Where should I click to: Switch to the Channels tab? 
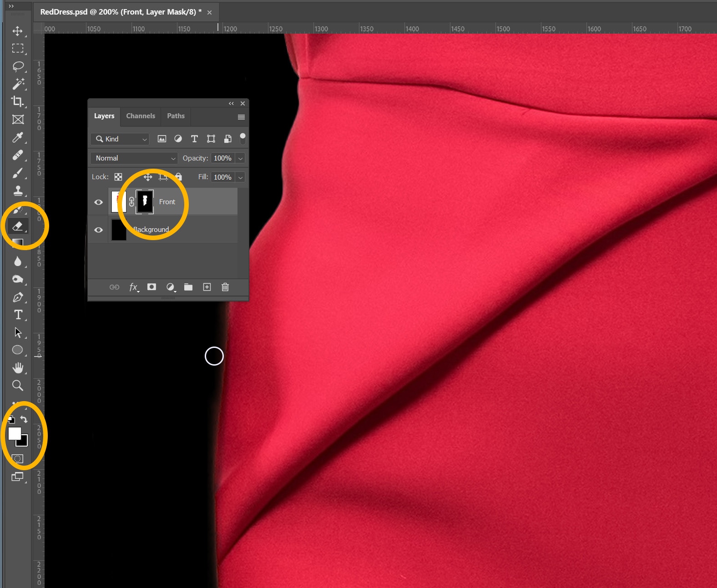coord(141,116)
